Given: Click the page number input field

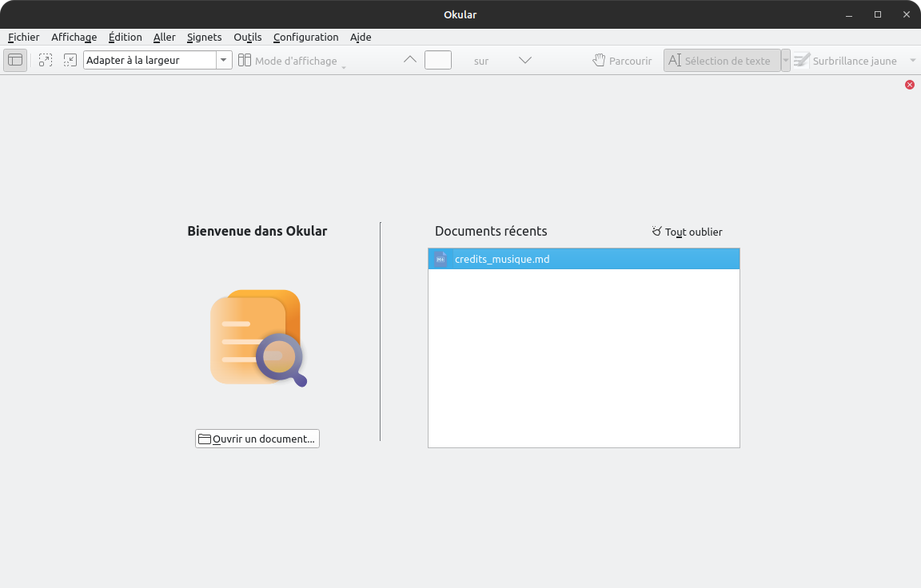Looking at the screenshot, I should point(438,60).
